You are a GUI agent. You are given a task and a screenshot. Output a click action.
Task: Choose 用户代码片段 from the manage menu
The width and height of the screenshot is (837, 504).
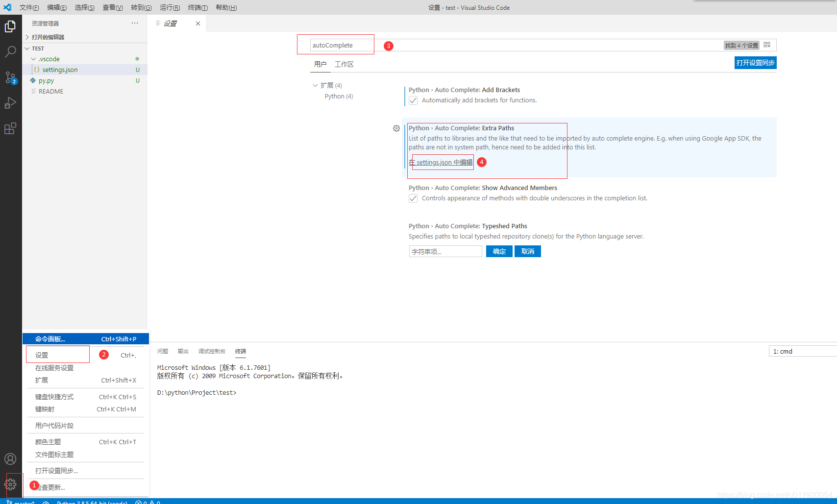click(x=86, y=426)
